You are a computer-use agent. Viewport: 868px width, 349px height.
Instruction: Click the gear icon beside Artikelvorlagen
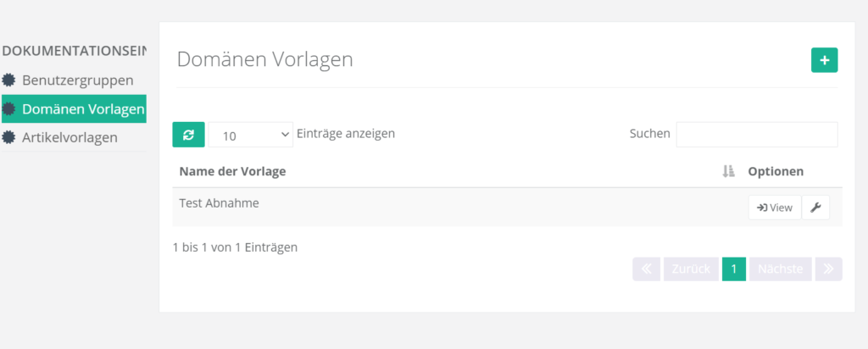[x=9, y=136]
